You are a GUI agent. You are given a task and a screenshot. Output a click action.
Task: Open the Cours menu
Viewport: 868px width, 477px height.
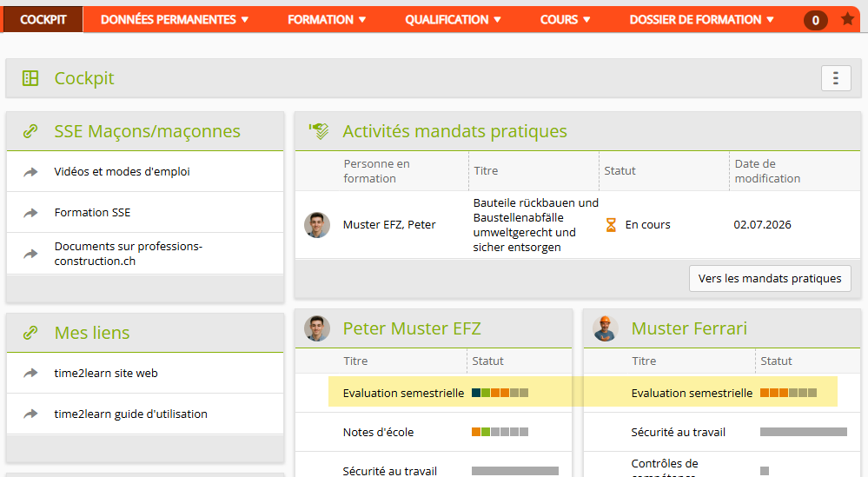(x=565, y=19)
